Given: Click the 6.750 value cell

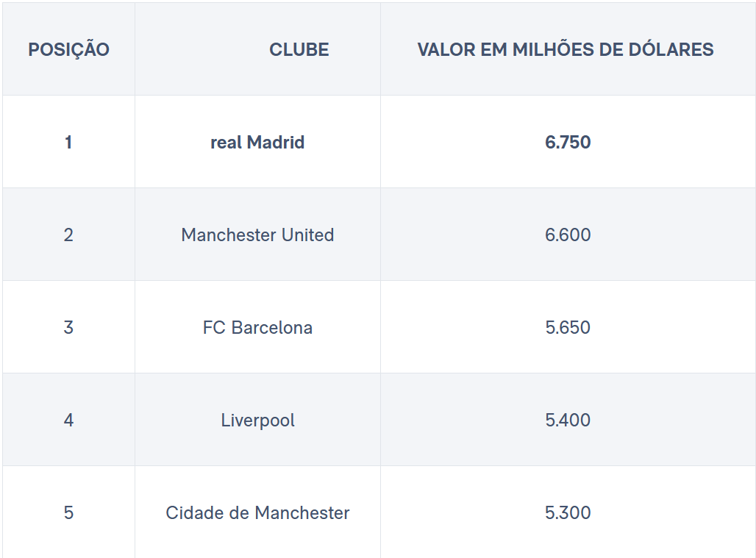Looking at the screenshot, I should tap(568, 142).
